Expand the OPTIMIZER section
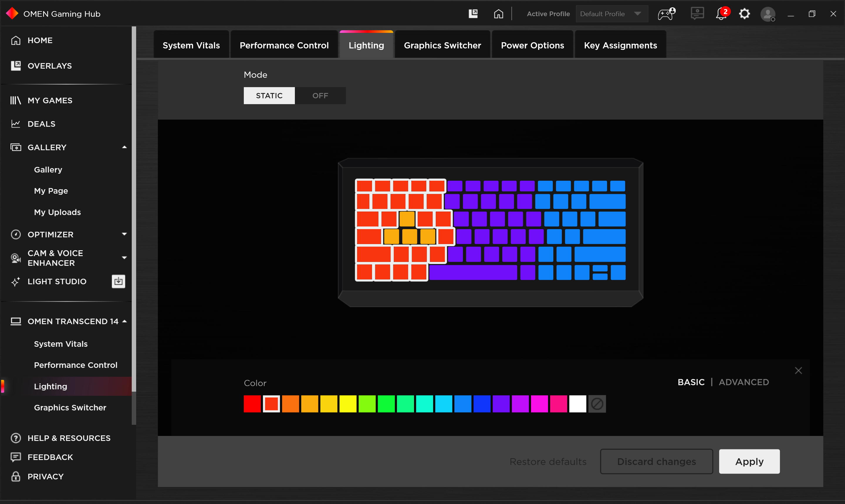The image size is (845, 504). click(124, 234)
